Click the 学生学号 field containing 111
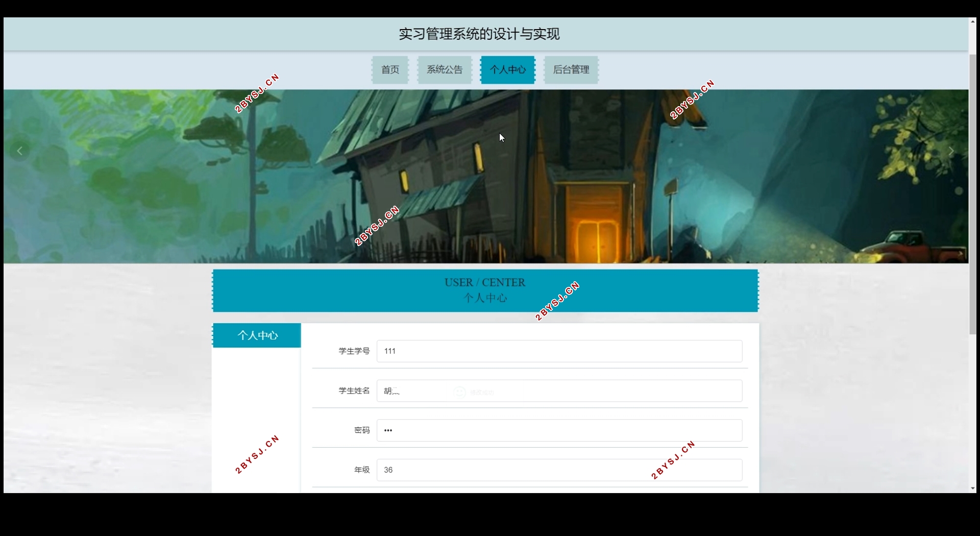The image size is (980, 536). tap(559, 351)
